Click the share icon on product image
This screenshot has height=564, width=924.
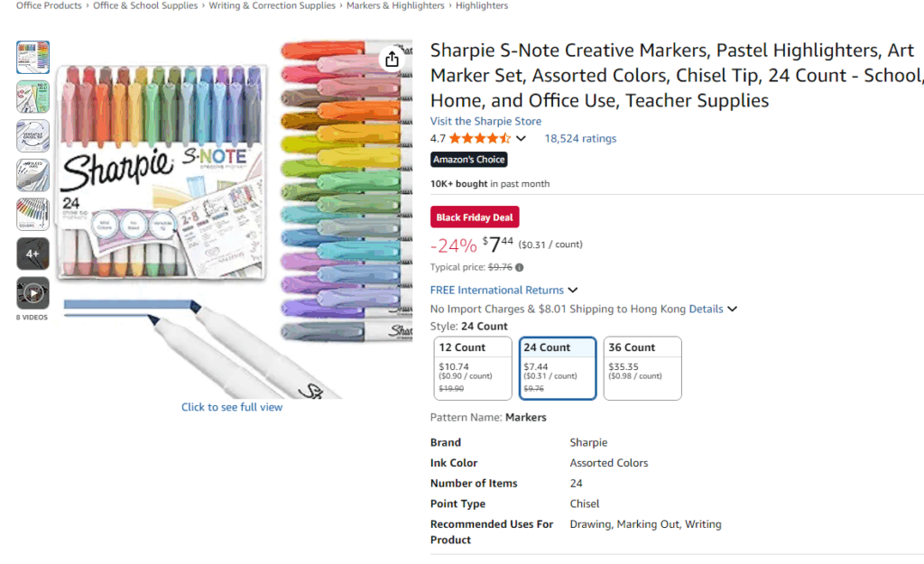tap(392, 60)
